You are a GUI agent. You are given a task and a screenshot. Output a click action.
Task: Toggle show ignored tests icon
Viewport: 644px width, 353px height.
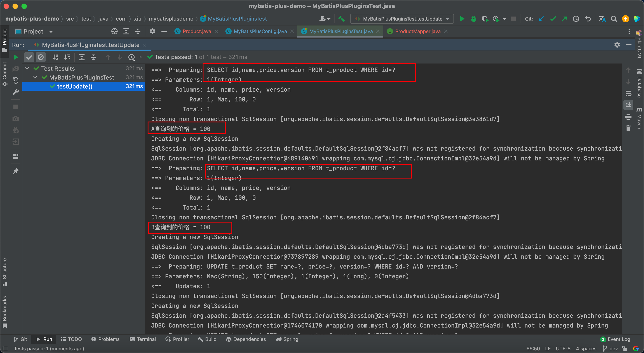[40, 57]
